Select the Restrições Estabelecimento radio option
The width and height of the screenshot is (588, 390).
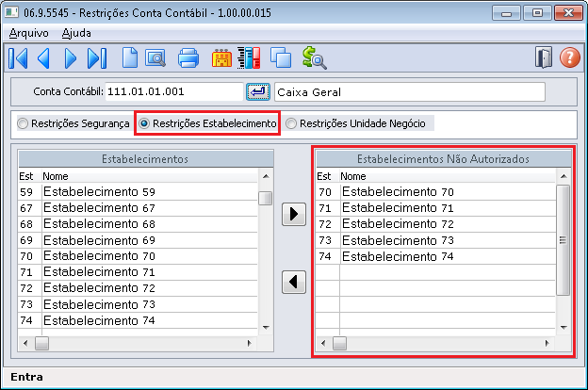tap(207, 123)
